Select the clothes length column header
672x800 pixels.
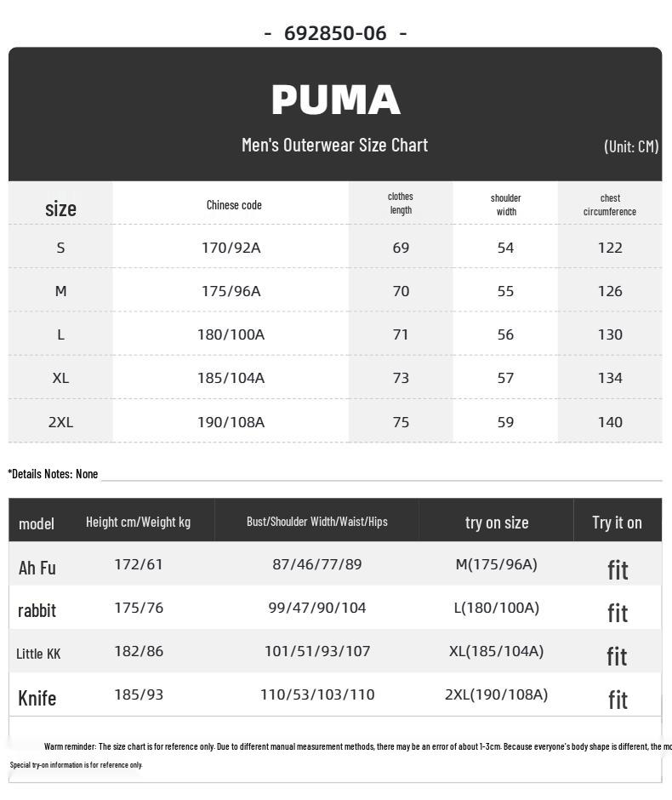pos(401,203)
